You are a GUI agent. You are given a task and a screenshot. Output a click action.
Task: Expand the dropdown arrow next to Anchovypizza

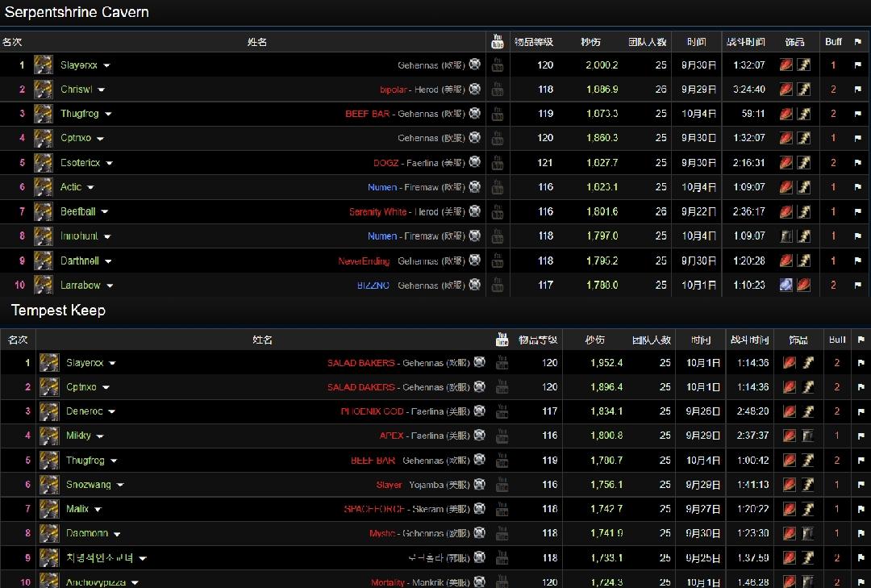click(x=135, y=582)
